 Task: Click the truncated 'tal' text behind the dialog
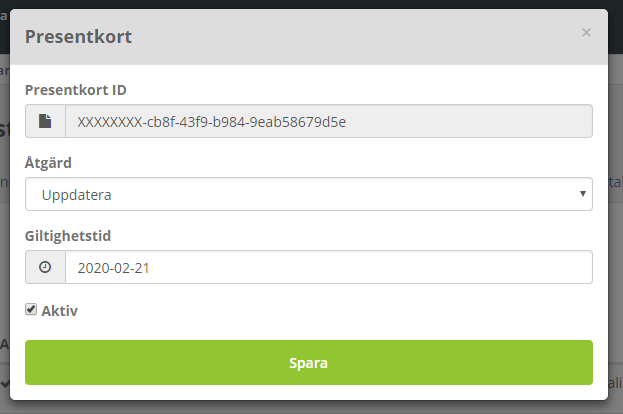pyautogui.click(x=615, y=182)
